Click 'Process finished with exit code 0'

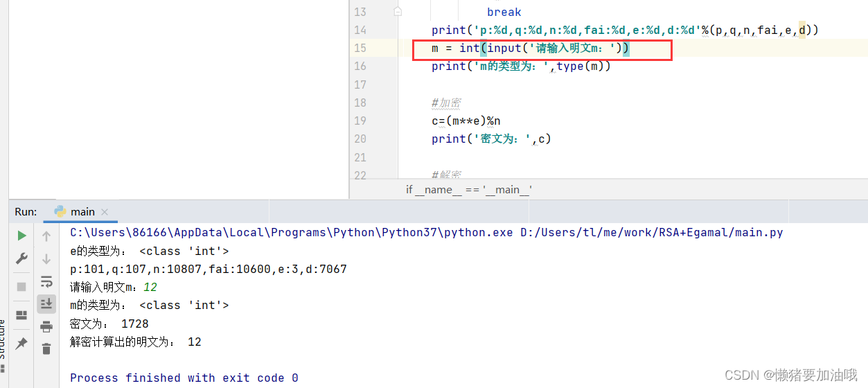[x=184, y=378]
